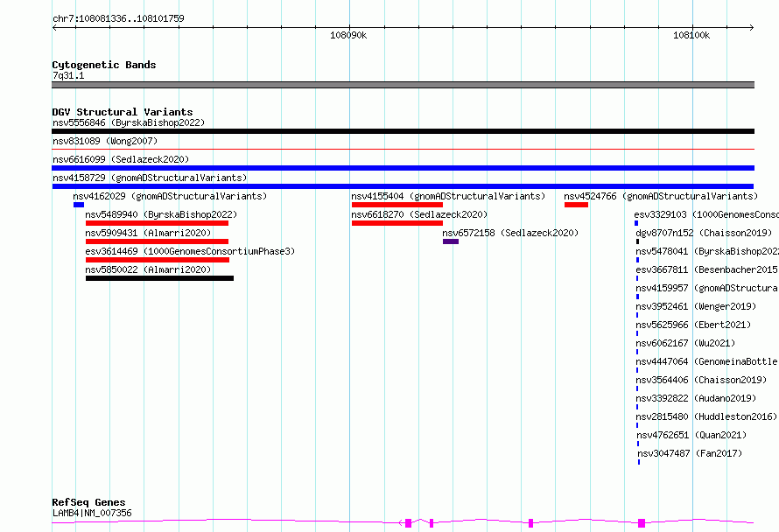
Task: Open esv3614469 (1000GenomesConsortiumPhase3) label
Action: (x=190, y=251)
